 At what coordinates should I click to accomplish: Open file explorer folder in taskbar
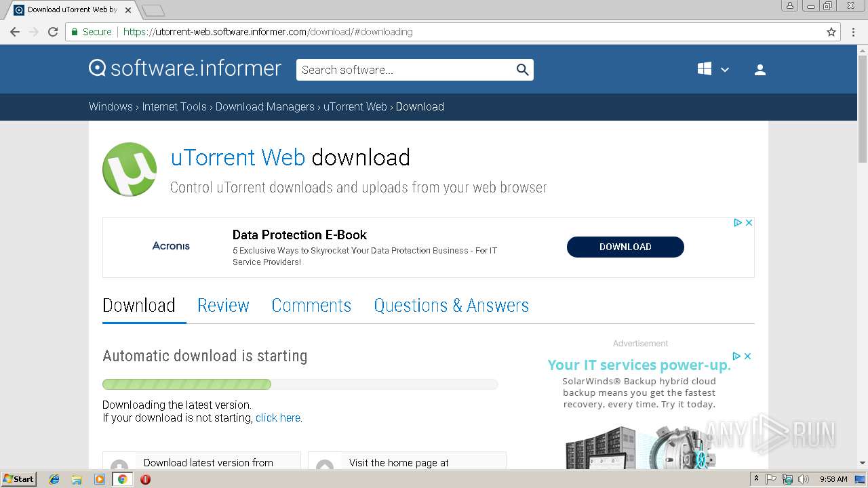coord(77,479)
